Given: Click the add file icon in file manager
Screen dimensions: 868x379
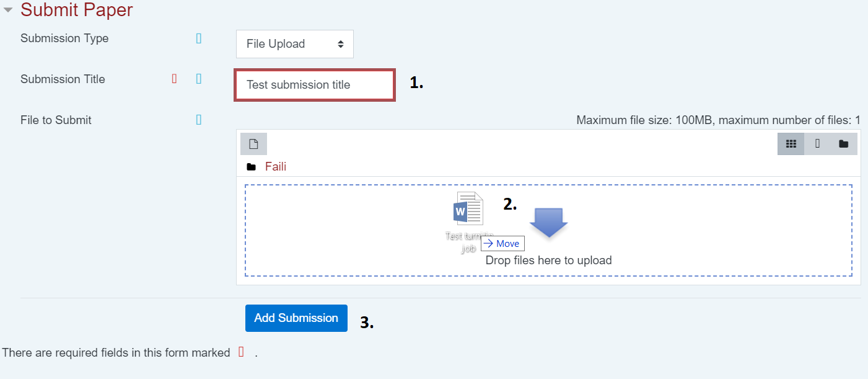Looking at the screenshot, I should [253, 144].
